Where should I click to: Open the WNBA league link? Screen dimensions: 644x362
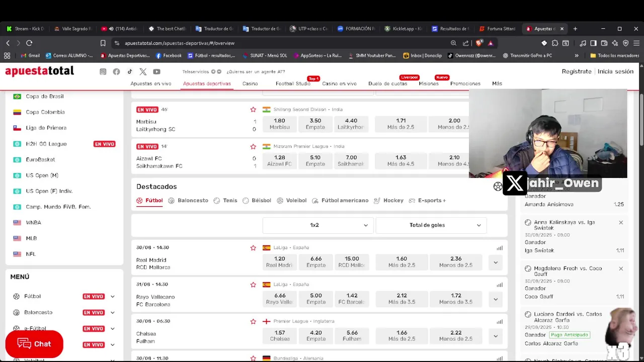tap(33, 223)
